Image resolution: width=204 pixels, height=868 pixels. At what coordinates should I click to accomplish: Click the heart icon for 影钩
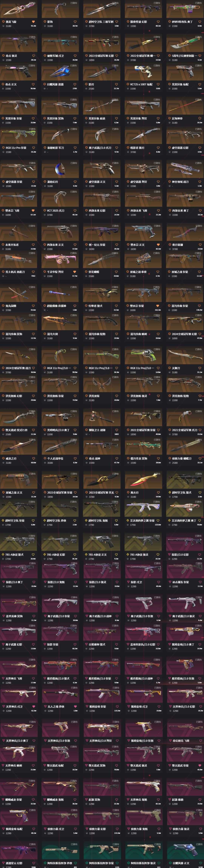point(75,22)
